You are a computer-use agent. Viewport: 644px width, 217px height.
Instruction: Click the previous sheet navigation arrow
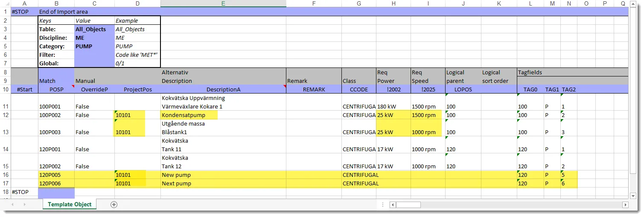coord(12,205)
